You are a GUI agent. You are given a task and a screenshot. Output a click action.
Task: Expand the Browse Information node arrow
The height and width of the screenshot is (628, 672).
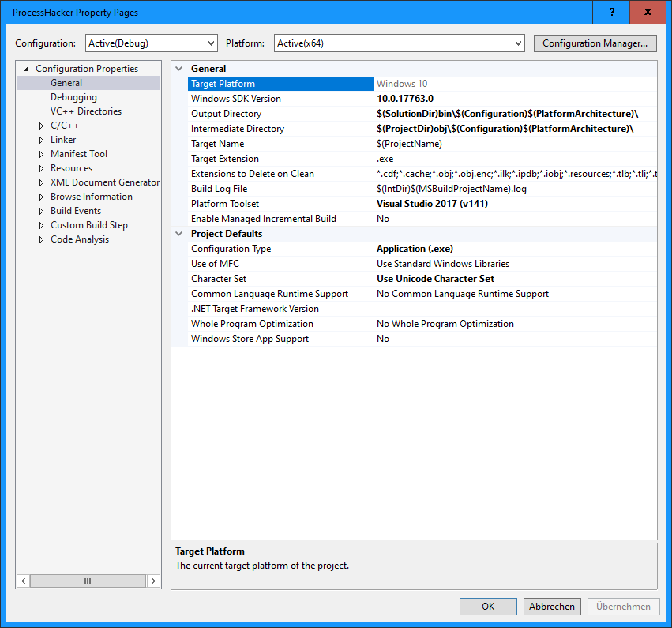[x=41, y=197]
